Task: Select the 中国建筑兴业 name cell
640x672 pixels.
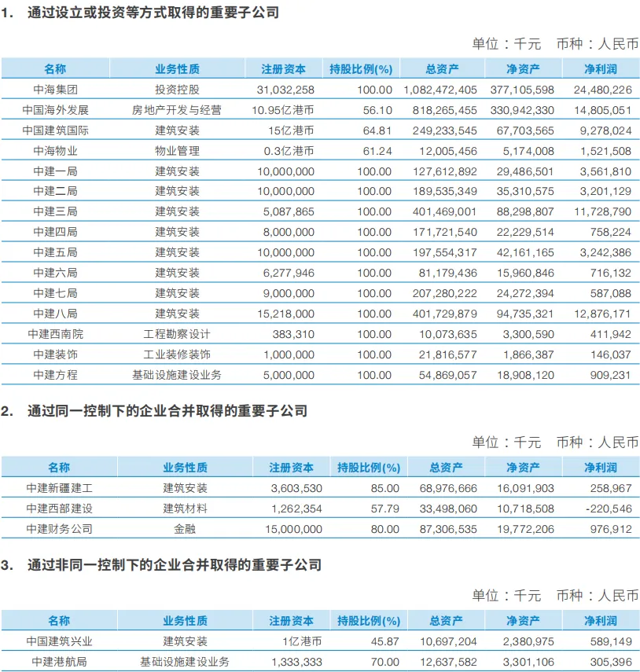Action: (x=59, y=641)
